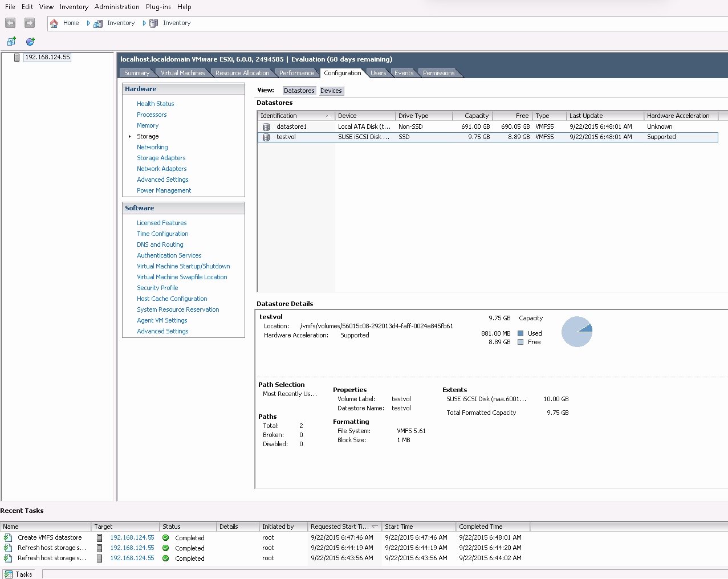Select the host server icon in tree

(x=17, y=58)
